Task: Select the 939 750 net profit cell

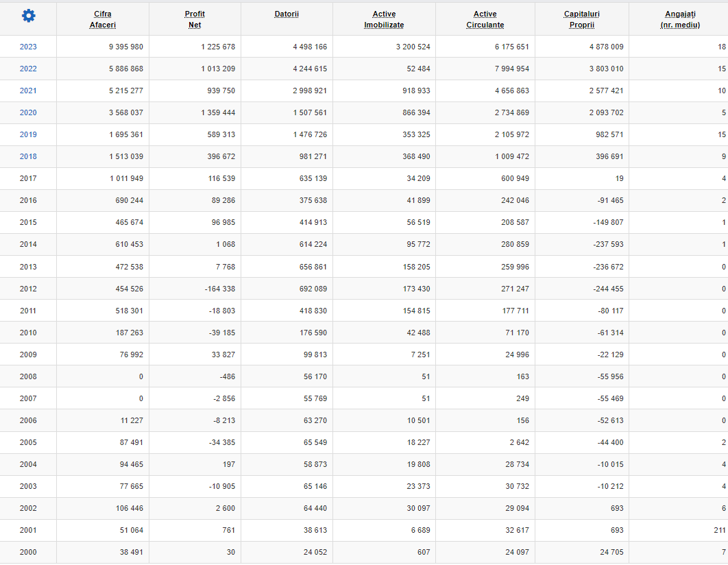Action: point(195,91)
